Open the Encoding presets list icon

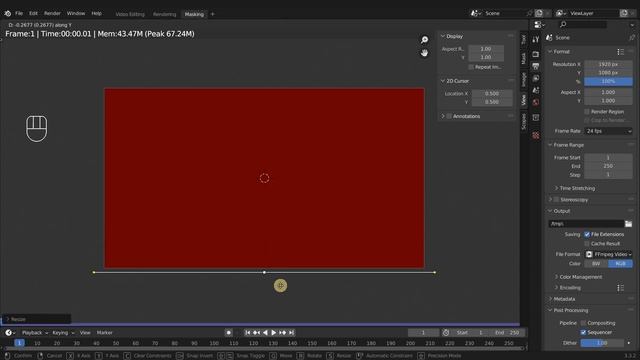tap(620, 288)
